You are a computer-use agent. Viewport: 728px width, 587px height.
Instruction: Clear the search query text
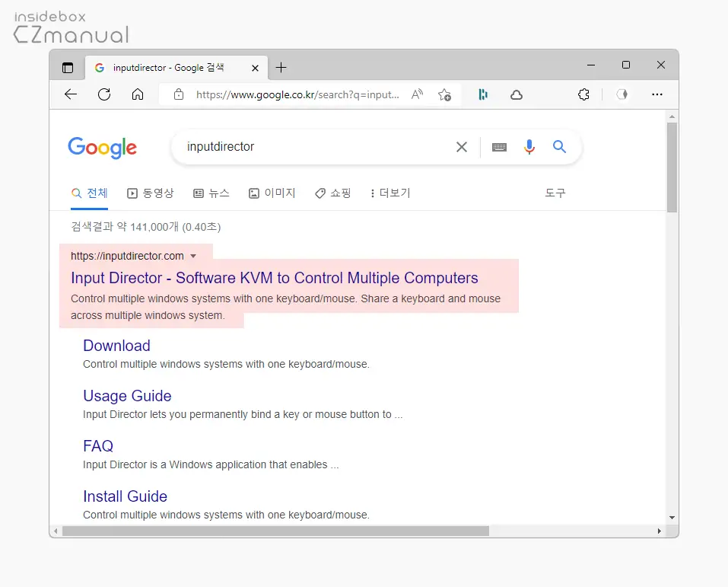coord(462,148)
